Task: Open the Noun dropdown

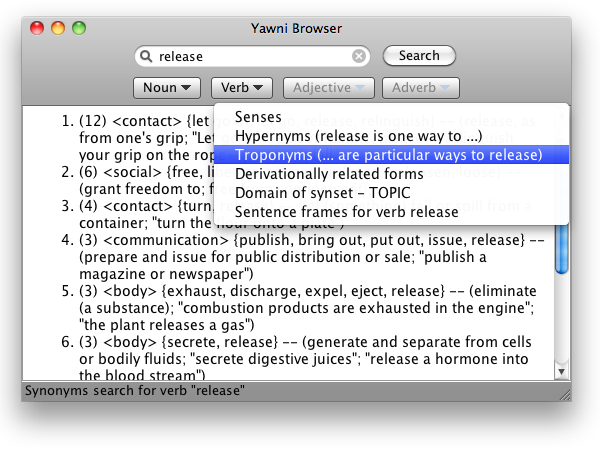Action: (167, 88)
